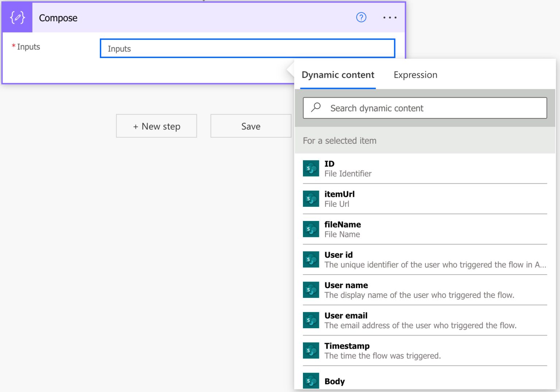The height and width of the screenshot is (392, 560).
Task: Open the Compose help question mark
Action: tap(361, 17)
